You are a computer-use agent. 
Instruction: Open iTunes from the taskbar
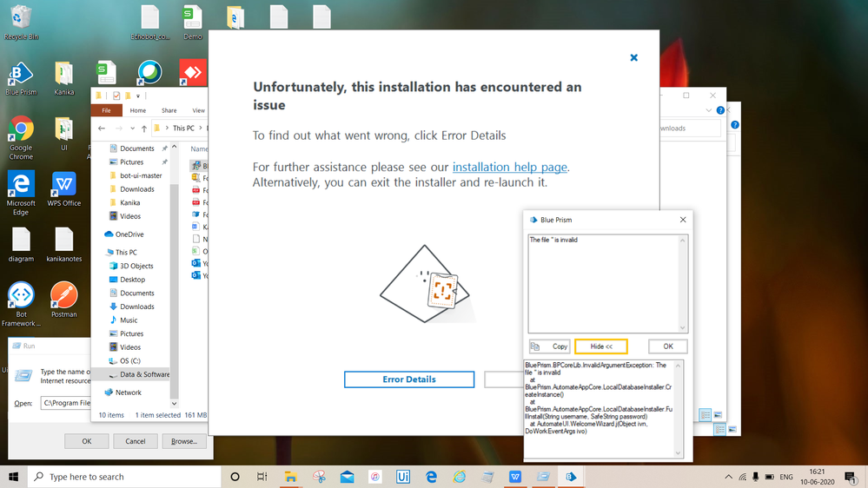[374, 477]
